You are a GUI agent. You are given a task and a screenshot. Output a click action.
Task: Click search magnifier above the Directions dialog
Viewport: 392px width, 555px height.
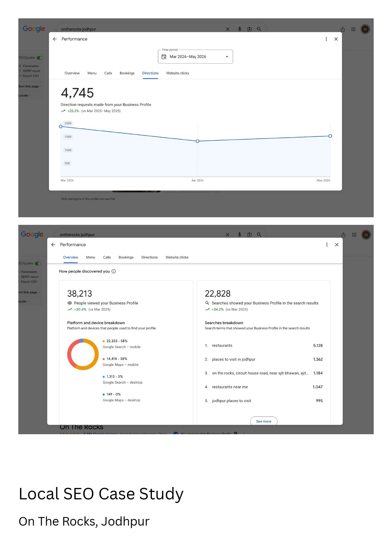pyautogui.click(x=259, y=29)
